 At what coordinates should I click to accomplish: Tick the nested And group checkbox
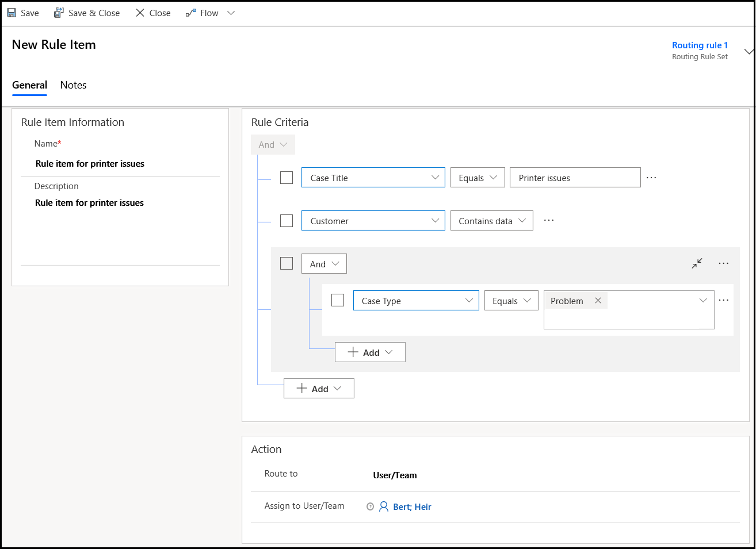tap(287, 263)
